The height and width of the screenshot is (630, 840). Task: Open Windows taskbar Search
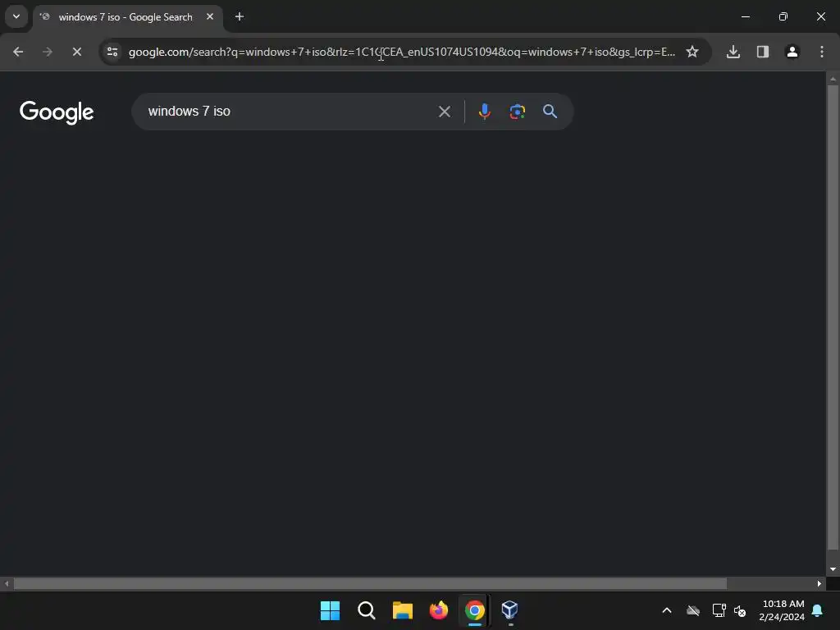(x=367, y=610)
